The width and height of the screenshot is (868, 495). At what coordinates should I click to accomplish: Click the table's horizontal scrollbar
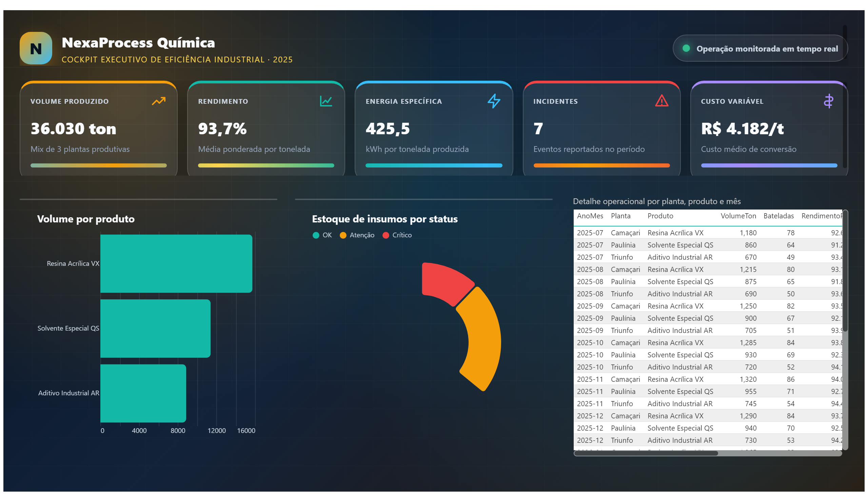(645, 453)
